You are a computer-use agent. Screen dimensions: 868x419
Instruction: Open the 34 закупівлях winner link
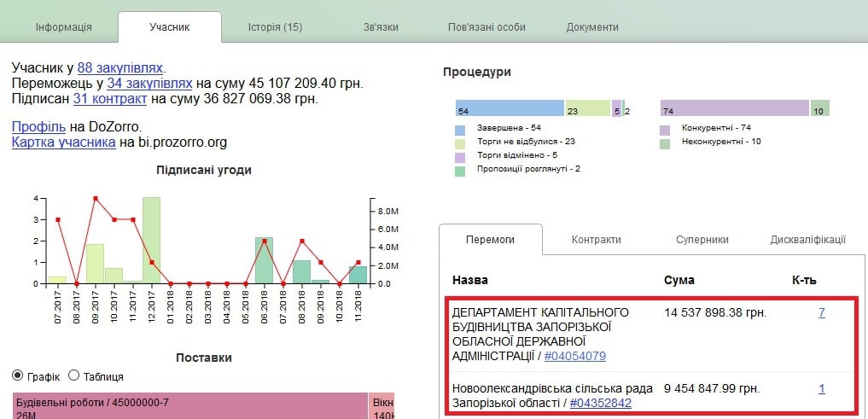[149, 83]
